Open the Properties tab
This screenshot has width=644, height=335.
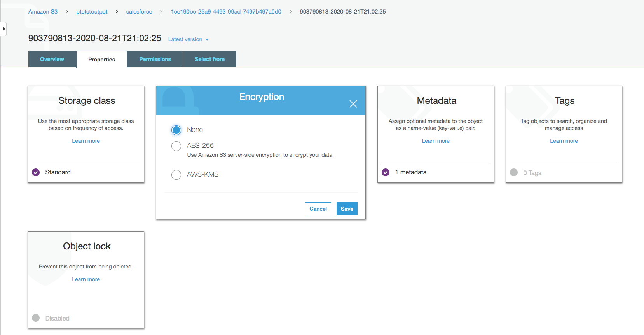101,60
